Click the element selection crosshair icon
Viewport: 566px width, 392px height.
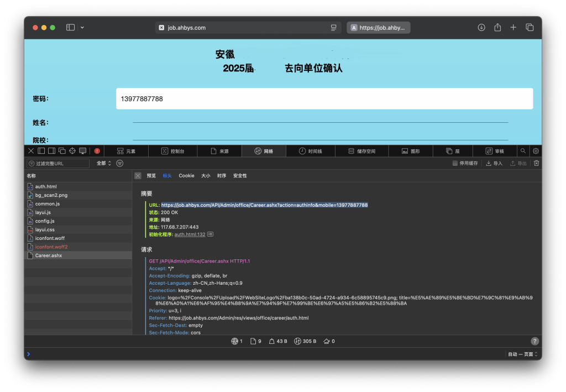pos(72,151)
